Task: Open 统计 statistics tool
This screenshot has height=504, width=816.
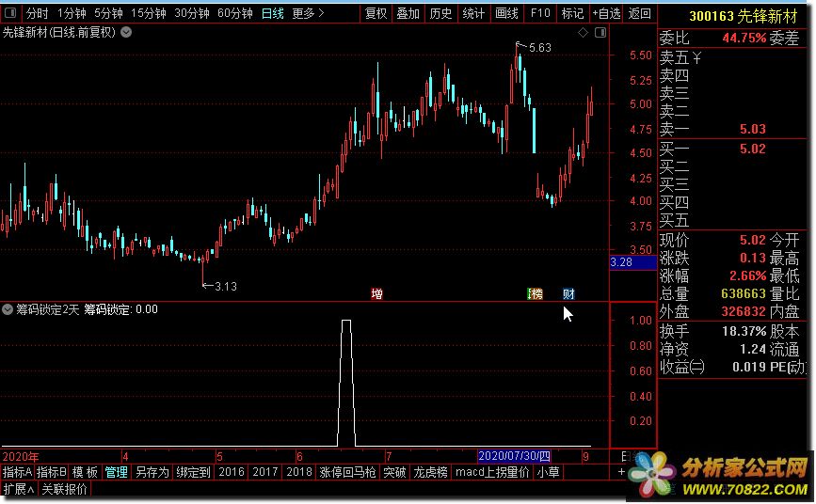Action: (x=473, y=13)
